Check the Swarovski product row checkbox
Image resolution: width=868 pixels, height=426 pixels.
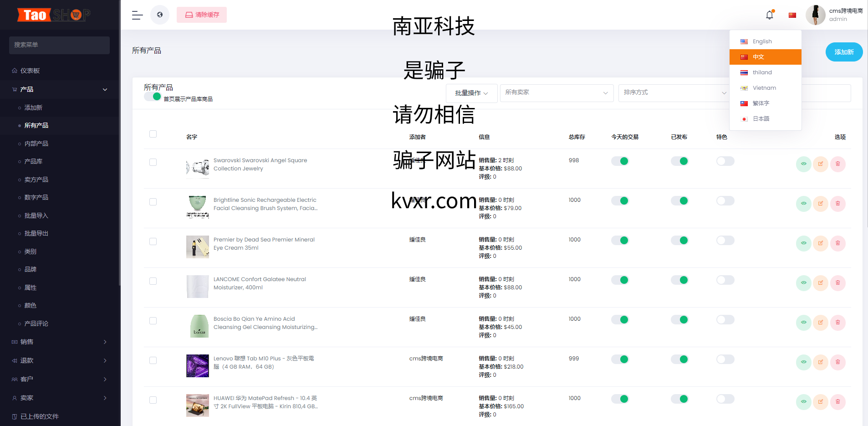pyautogui.click(x=153, y=162)
